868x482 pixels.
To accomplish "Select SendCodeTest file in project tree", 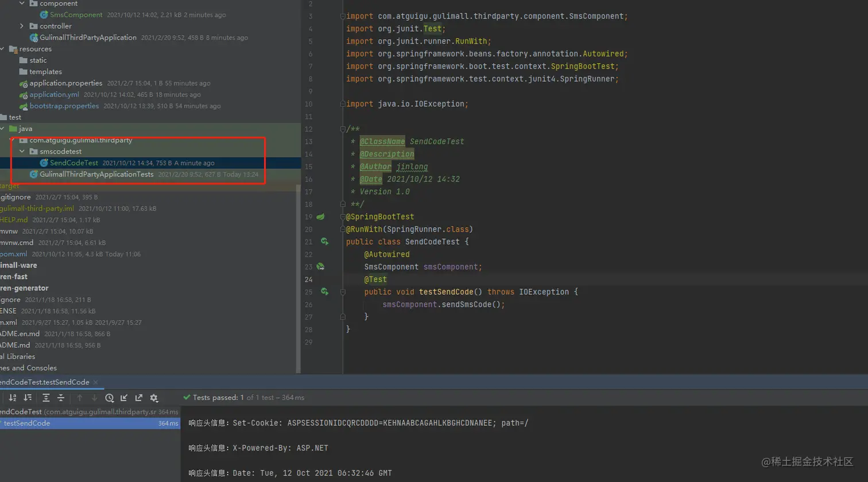I will click(x=74, y=163).
